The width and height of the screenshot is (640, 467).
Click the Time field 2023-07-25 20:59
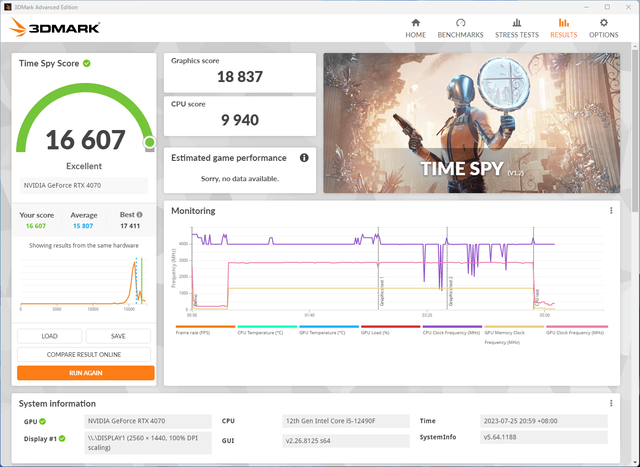pyautogui.click(x=544, y=421)
